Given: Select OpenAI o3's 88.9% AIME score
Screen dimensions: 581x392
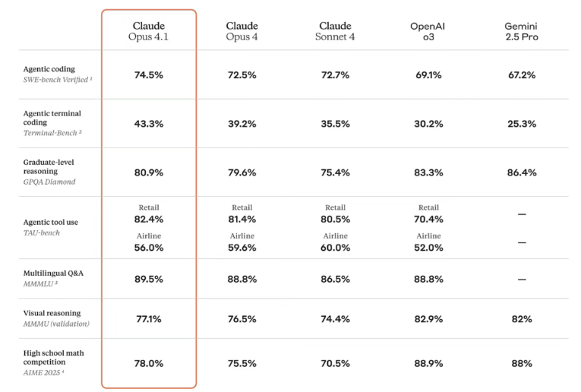Looking at the screenshot, I should tap(428, 363).
